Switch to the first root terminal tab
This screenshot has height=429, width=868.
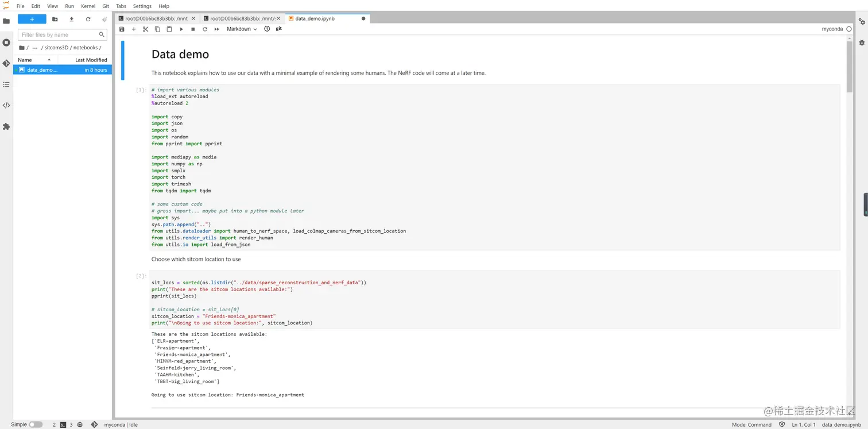[x=157, y=18]
